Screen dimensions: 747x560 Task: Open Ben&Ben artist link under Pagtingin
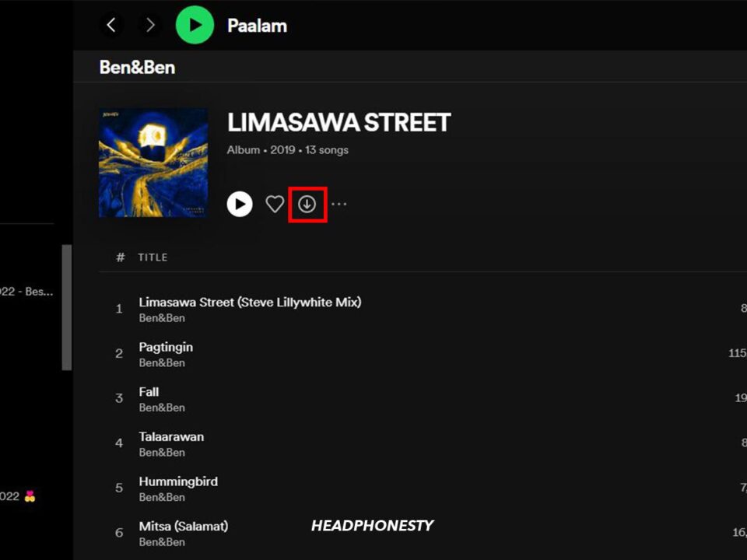162,363
